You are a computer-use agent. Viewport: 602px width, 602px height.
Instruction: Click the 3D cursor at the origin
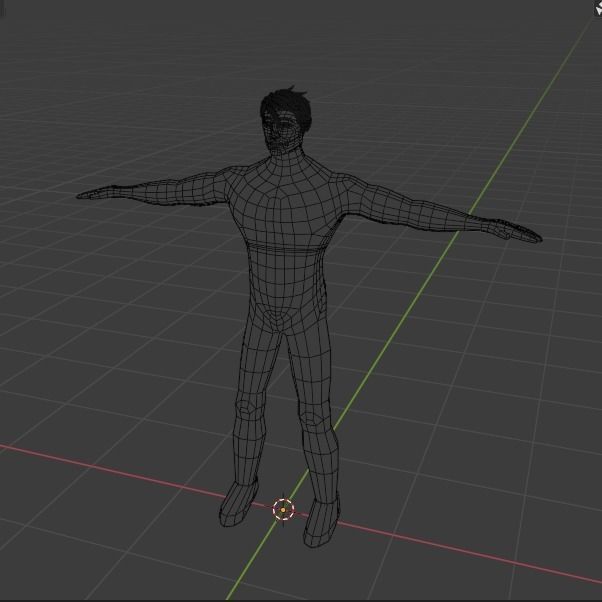283,510
